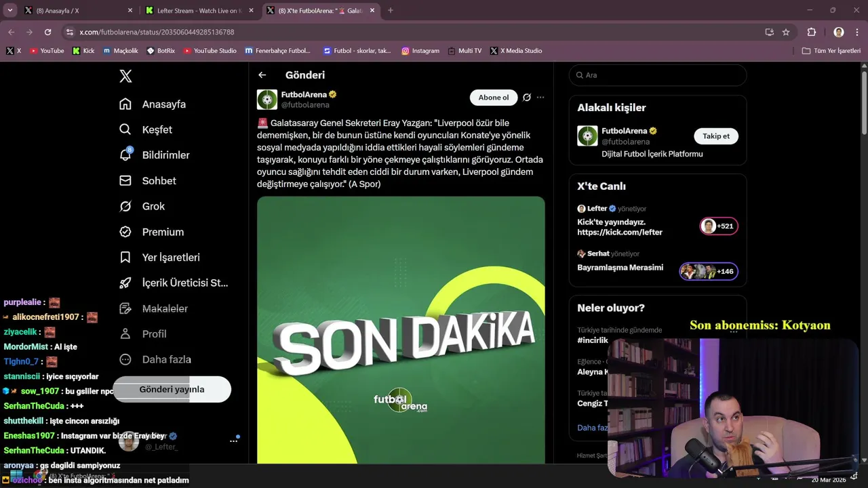The image size is (868, 488).
Task: Open kick.com/lefter live link
Action: pos(620,232)
